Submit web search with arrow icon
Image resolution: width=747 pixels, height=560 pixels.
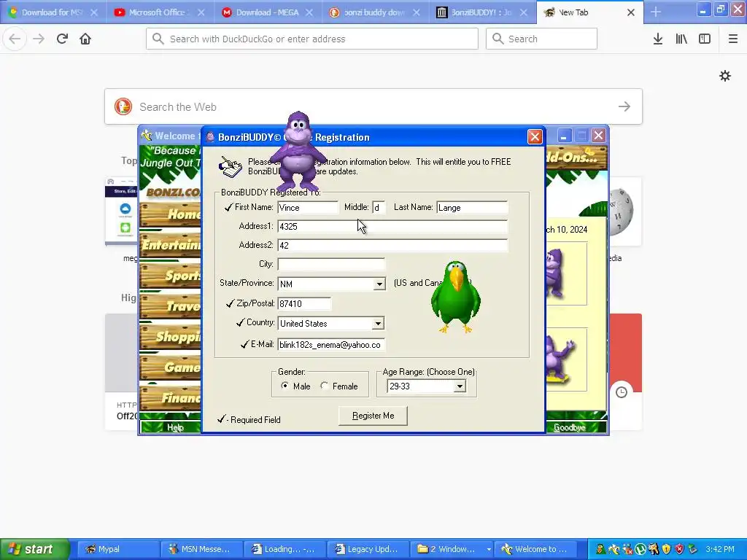[x=624, y=106]
